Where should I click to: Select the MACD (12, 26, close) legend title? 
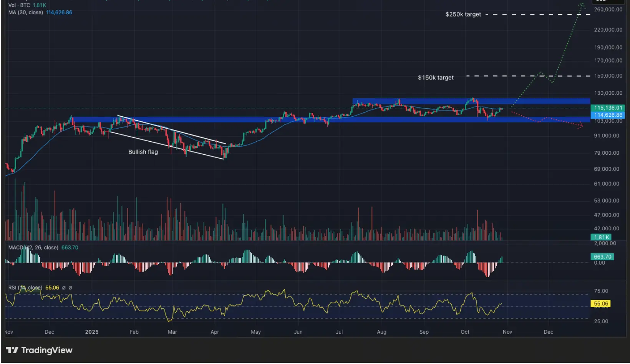(x=33, y=248)
